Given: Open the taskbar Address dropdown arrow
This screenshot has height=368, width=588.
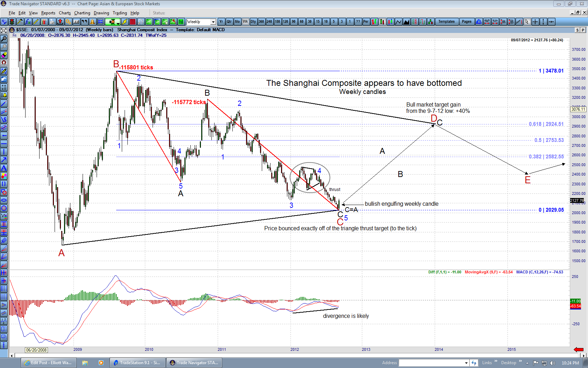Looking at the screenshot, I should (466, 363).
